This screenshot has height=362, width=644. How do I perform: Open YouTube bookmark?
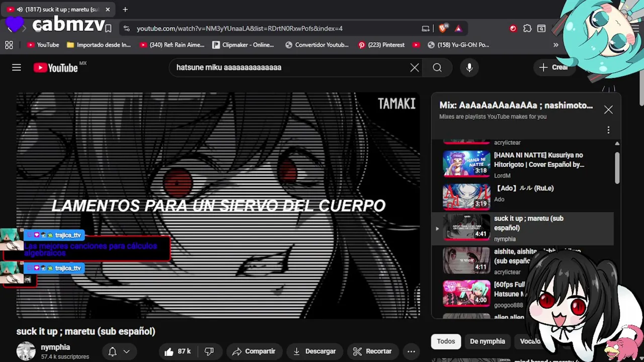pyautogui.click(x=43, y=45)
